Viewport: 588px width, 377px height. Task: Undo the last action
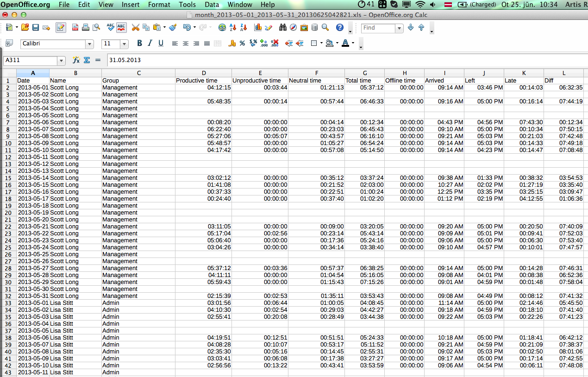point(186,28)
